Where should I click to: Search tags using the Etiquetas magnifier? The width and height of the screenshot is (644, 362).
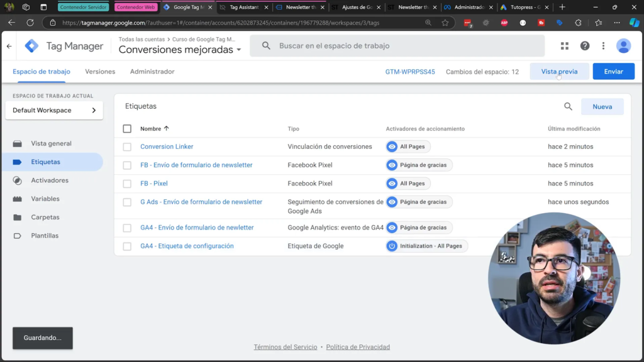[x=568, y=107]
